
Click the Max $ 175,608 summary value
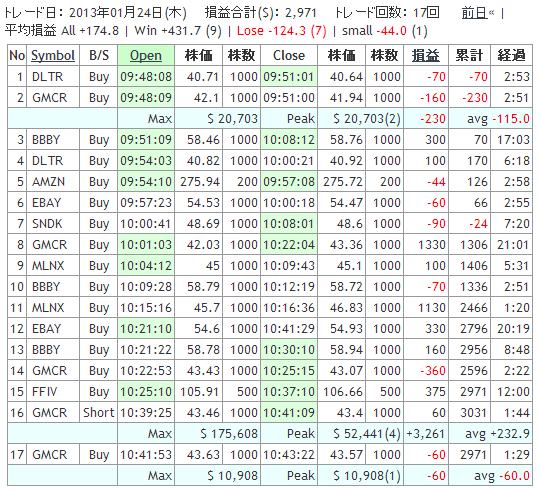coord(229,433)
